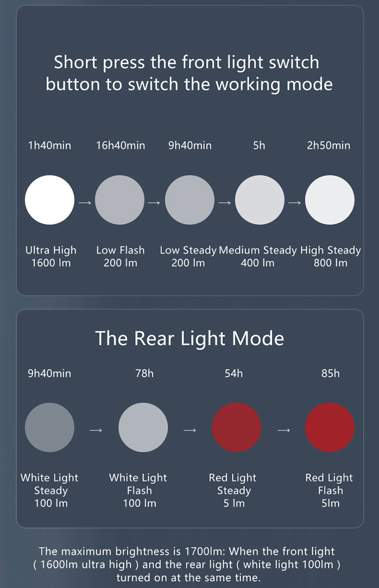379x588 pixels.
Task: Select the Medium Steady 400 lm circle
Action: click(x=260, y=200)
